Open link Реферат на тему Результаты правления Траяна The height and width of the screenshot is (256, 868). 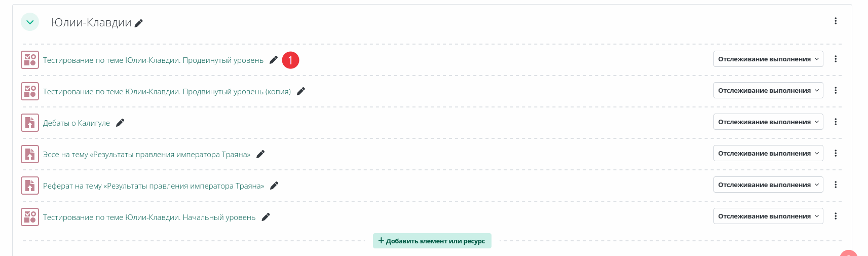point(154,186)
